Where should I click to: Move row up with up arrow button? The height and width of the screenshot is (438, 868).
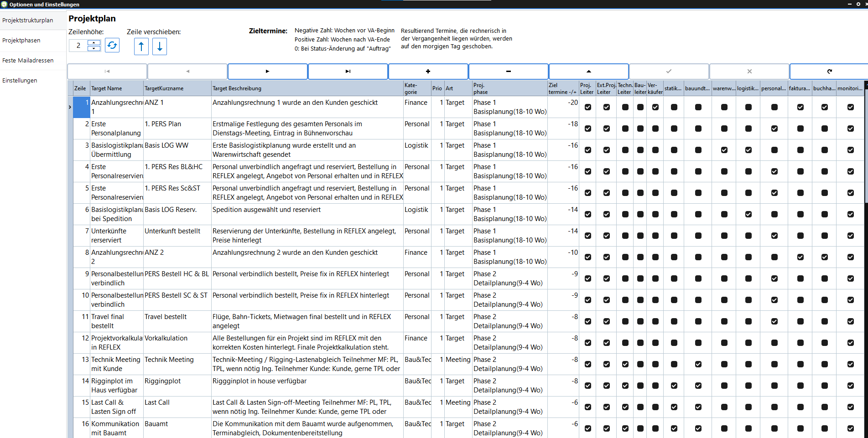(x=141, y=46)
